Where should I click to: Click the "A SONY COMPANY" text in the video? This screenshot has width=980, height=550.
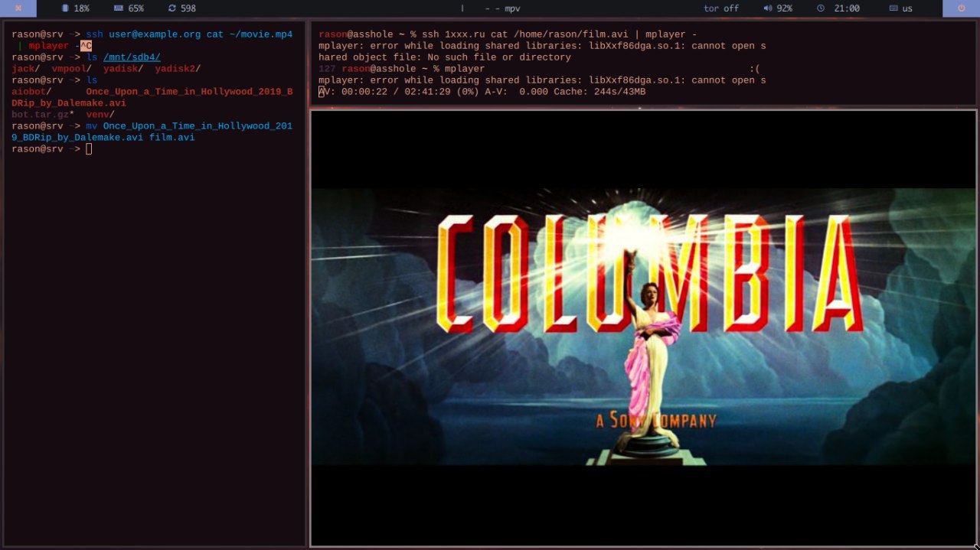pos(656,421)
